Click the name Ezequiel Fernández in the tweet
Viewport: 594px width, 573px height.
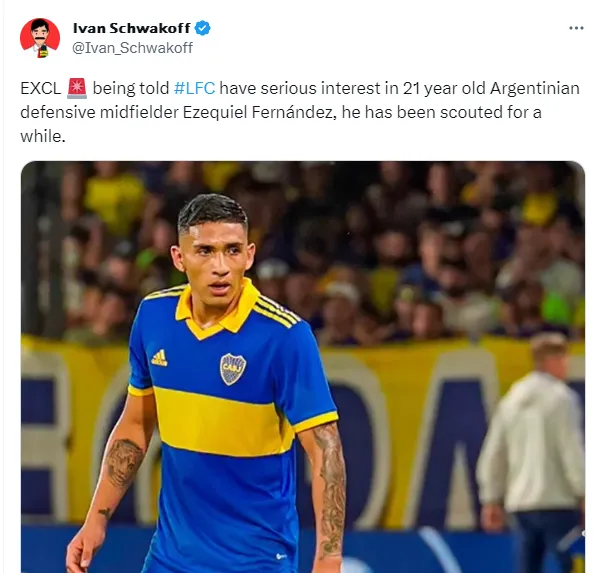(x=259, y=112)
